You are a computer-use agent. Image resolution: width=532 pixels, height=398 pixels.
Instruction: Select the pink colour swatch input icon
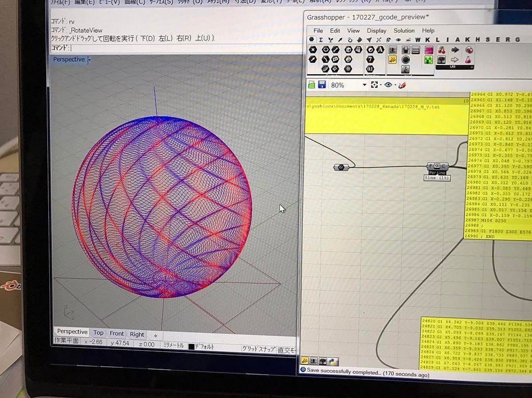coord(429,50)
